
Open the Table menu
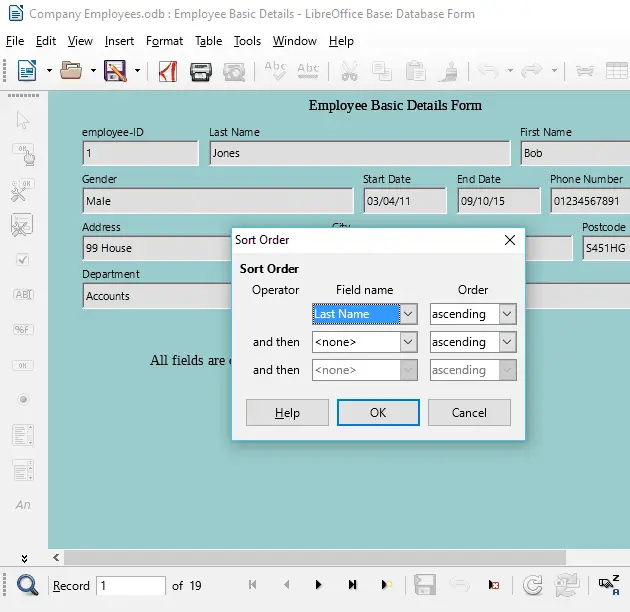point(208,41)
